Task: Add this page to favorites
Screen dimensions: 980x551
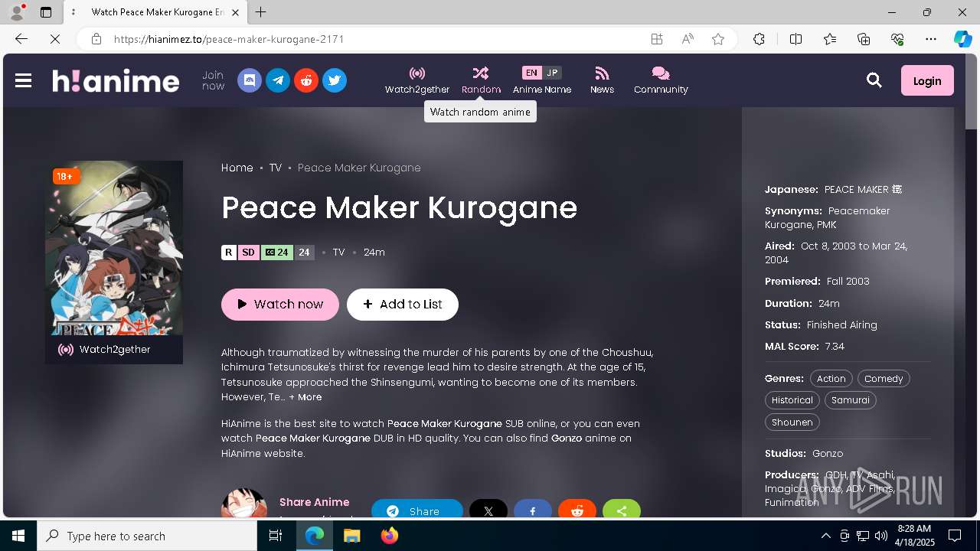Action: [718, 39]
